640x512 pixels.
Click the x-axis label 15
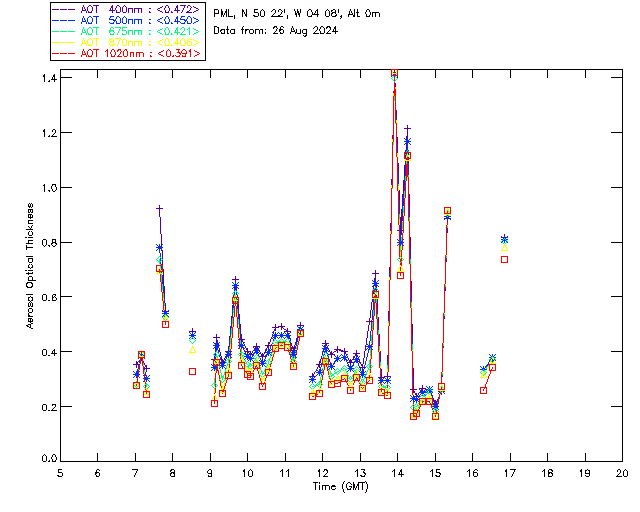coord(435,473)
